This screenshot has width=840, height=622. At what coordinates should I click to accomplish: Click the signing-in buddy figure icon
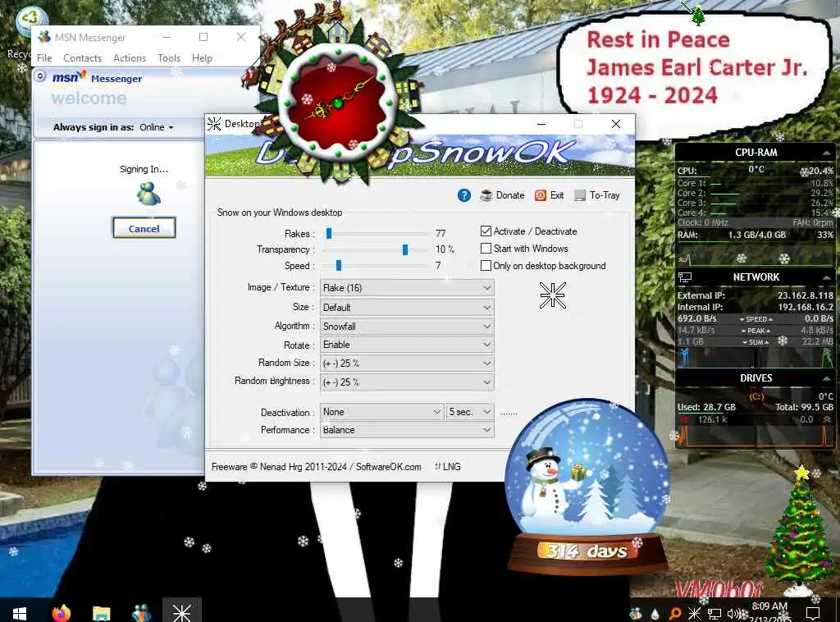[148, 194]
